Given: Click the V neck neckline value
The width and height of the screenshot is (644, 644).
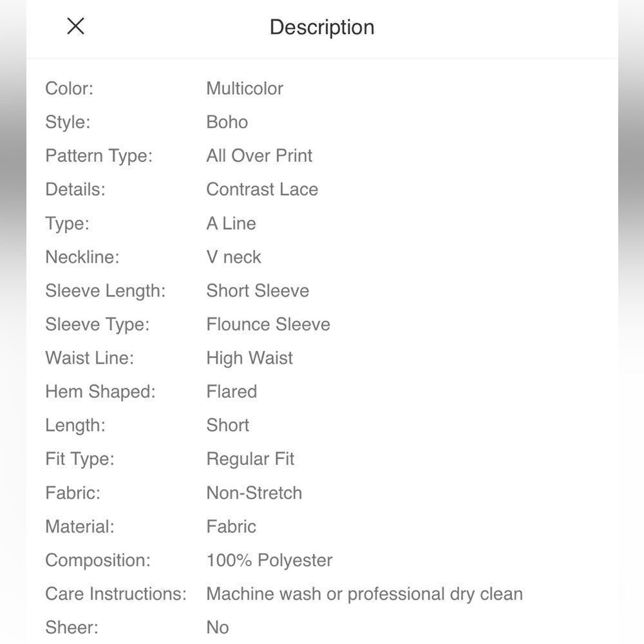Looking at the screenshot, I should (x=234, y=257).
